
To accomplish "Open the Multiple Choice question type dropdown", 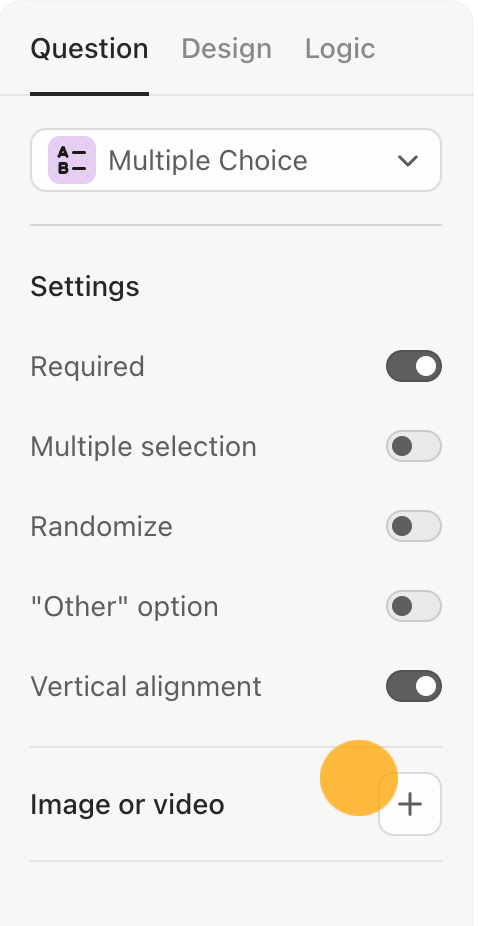I will point(236,160).
